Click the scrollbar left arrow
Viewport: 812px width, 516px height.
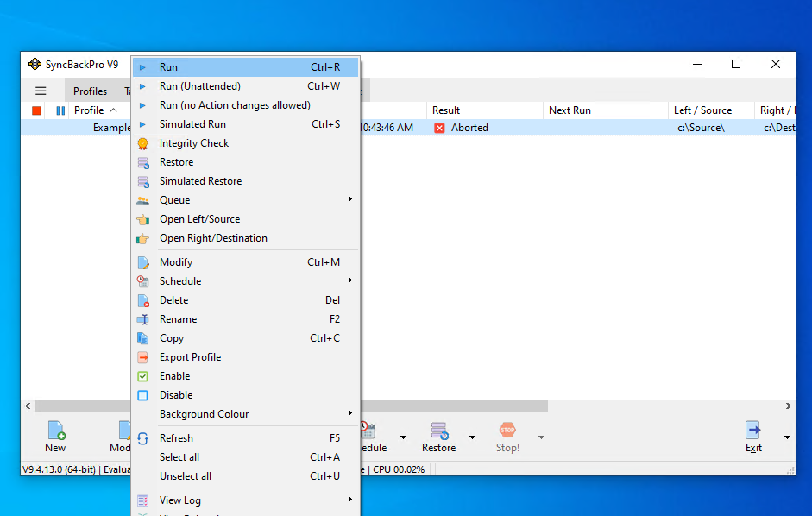[28, 406]
